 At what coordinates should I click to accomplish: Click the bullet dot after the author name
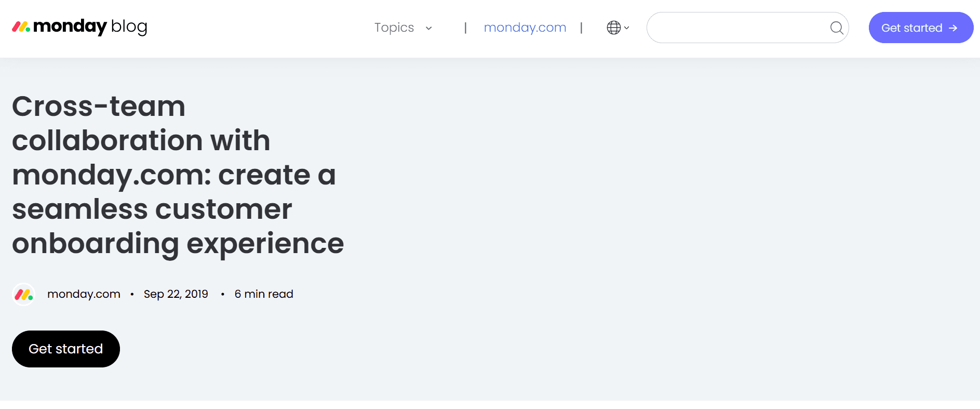pos(132,294)
